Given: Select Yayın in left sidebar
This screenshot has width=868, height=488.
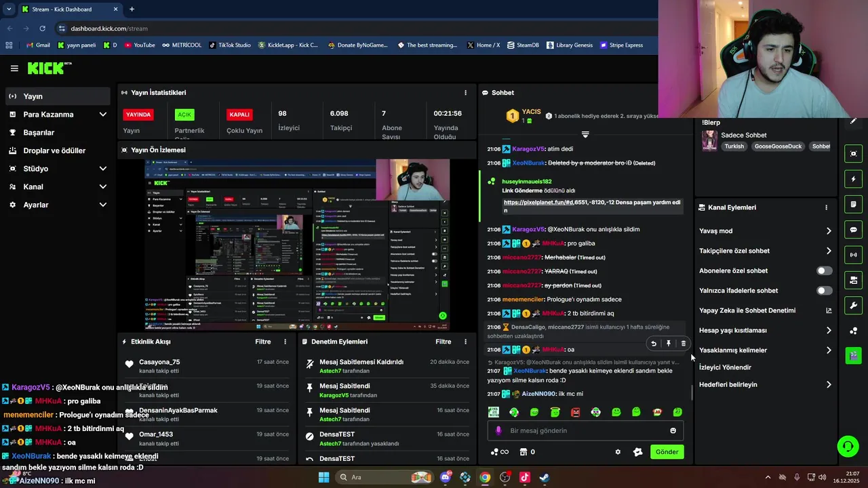Looking at the screenshot, I should [58, 96].
